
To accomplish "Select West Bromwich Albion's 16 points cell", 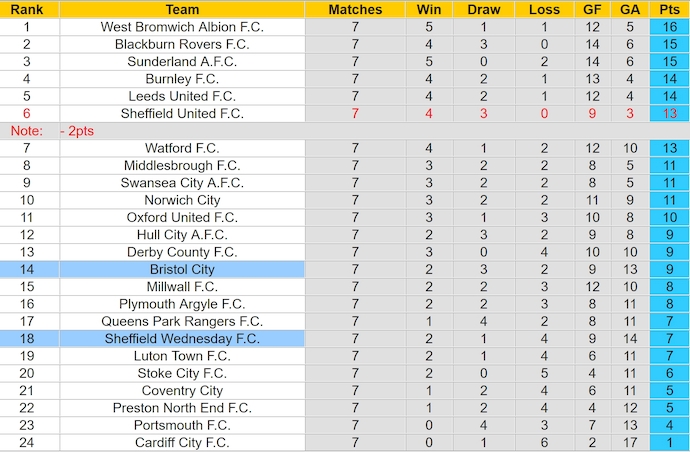I will click(x=669, y=27).
